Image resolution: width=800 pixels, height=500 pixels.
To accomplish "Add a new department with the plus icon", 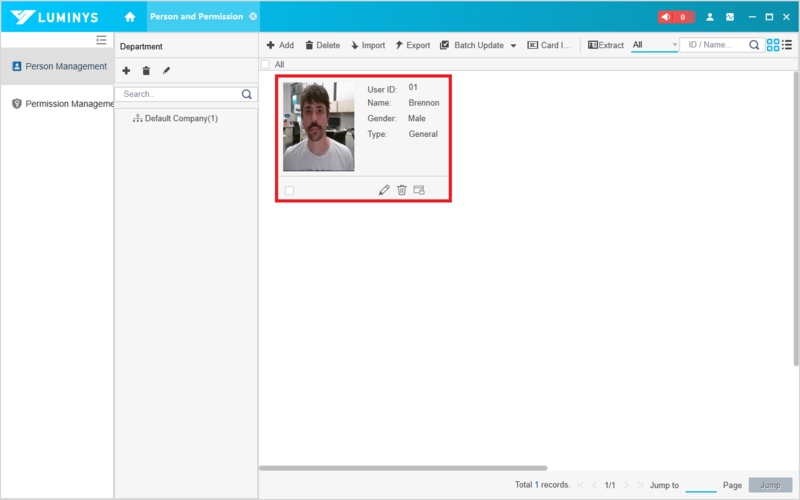I will (x=126, y=70).
